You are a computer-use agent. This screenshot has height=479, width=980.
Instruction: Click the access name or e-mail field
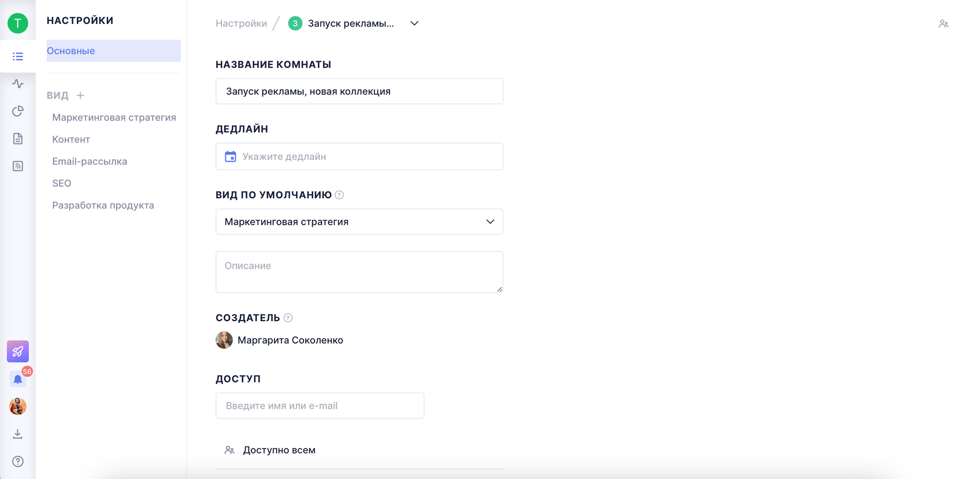319,406
